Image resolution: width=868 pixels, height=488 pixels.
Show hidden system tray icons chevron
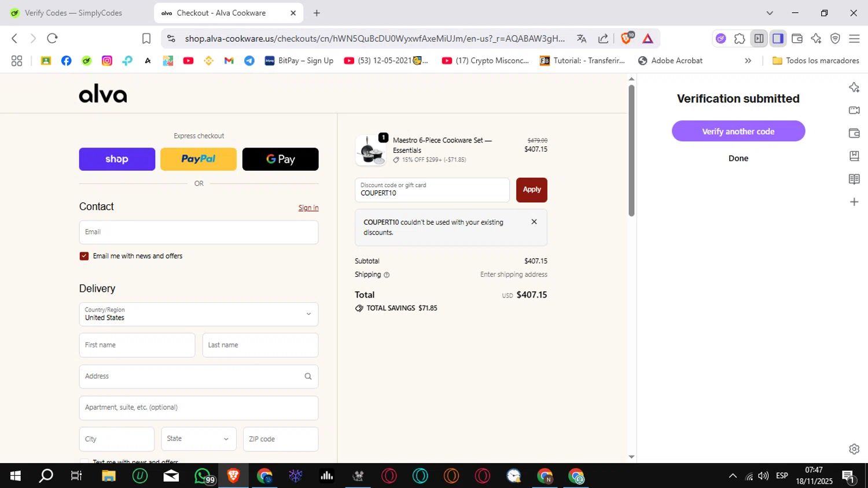click(733, 476)
